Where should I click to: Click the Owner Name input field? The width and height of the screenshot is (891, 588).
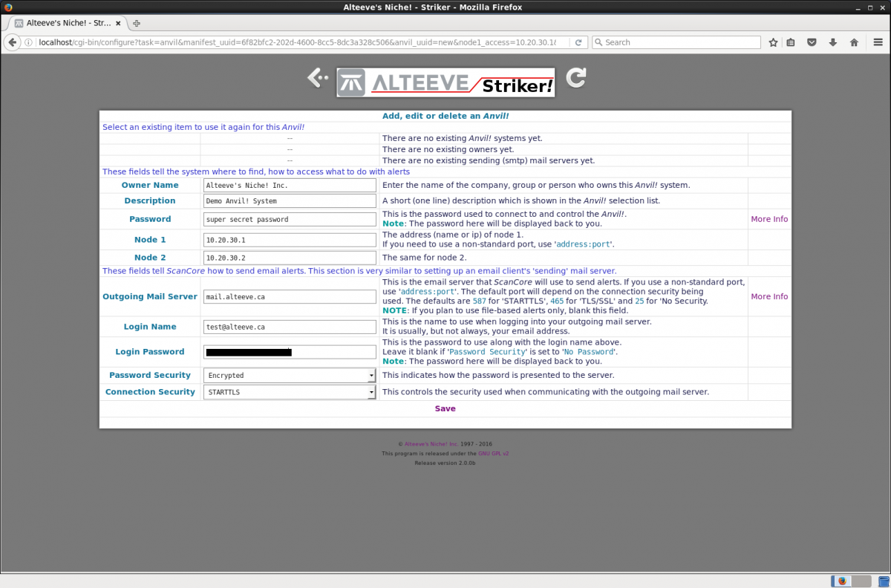click(x=290, y=185)
